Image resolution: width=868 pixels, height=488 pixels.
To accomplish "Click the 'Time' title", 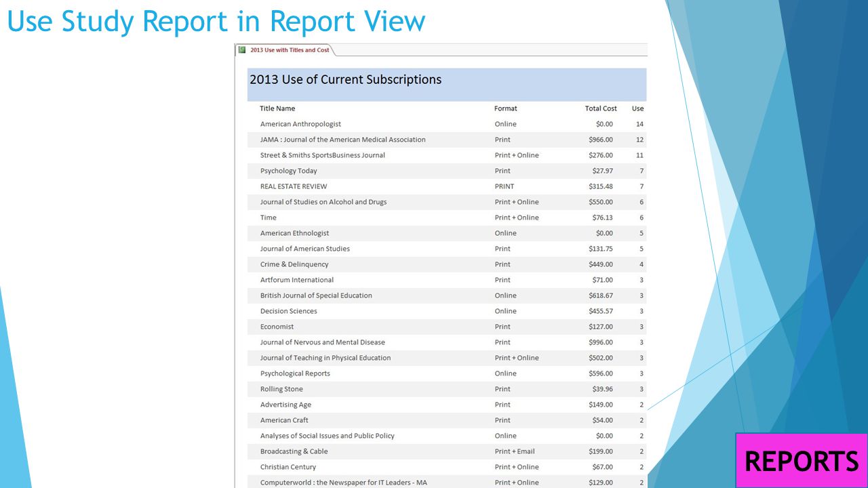I will 269,218.
